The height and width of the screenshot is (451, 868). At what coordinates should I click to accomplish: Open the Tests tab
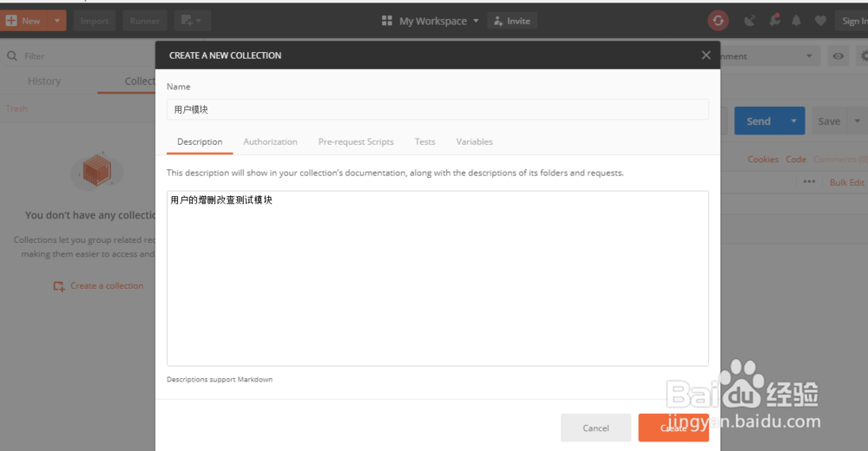[424, 141]
